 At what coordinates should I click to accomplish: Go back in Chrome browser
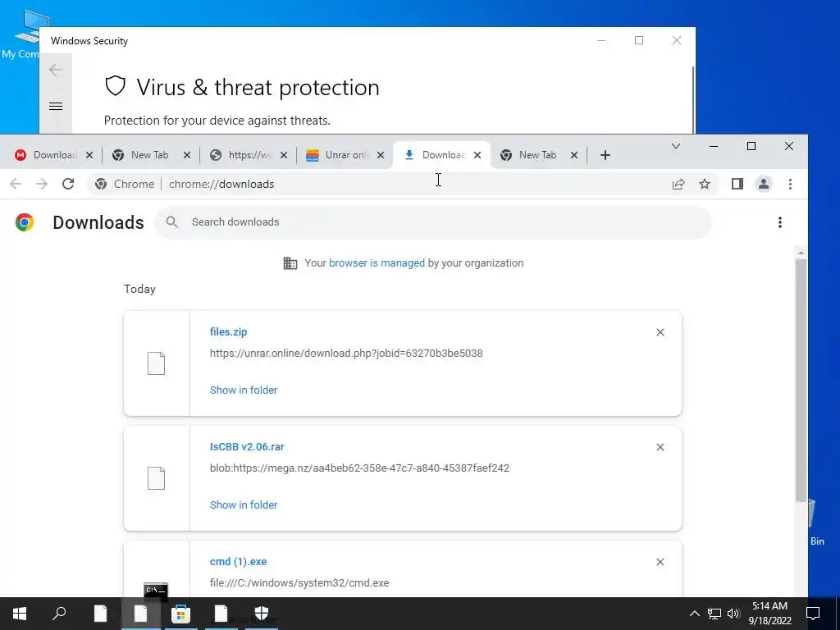click(16, 184)
